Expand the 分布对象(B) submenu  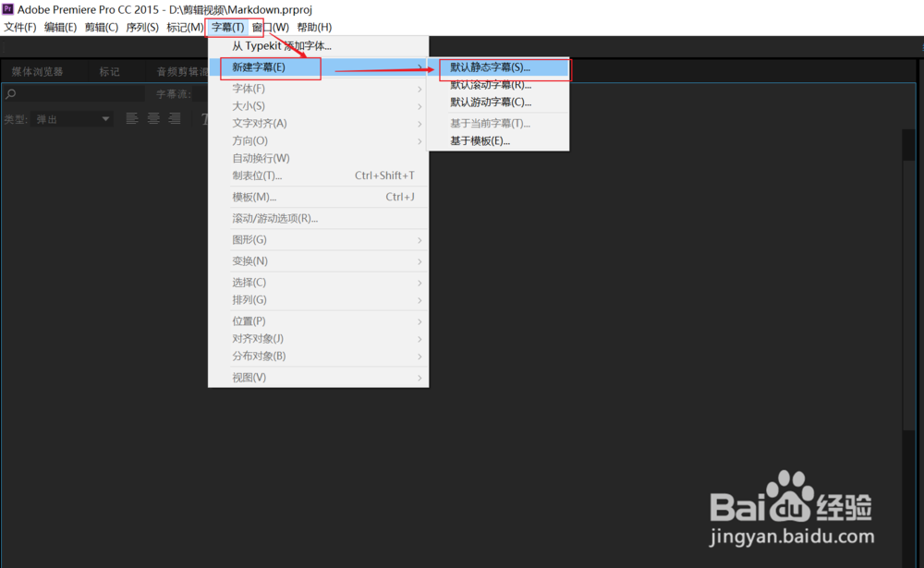point(318,356)
